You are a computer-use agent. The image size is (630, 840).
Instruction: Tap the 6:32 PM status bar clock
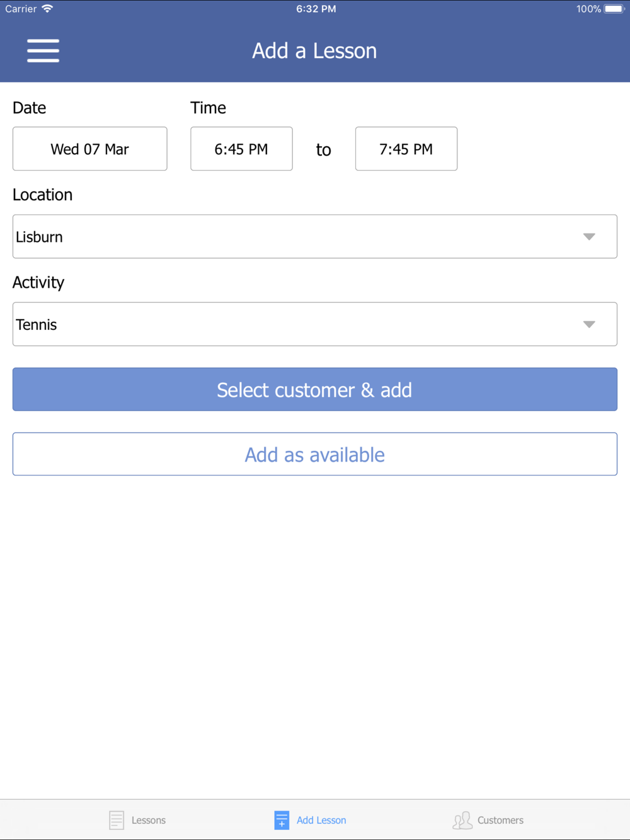tap(316, 9)
